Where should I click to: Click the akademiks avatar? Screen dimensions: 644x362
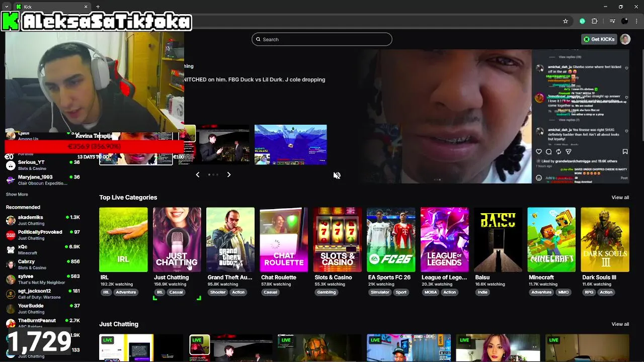(x=11, y=220)
